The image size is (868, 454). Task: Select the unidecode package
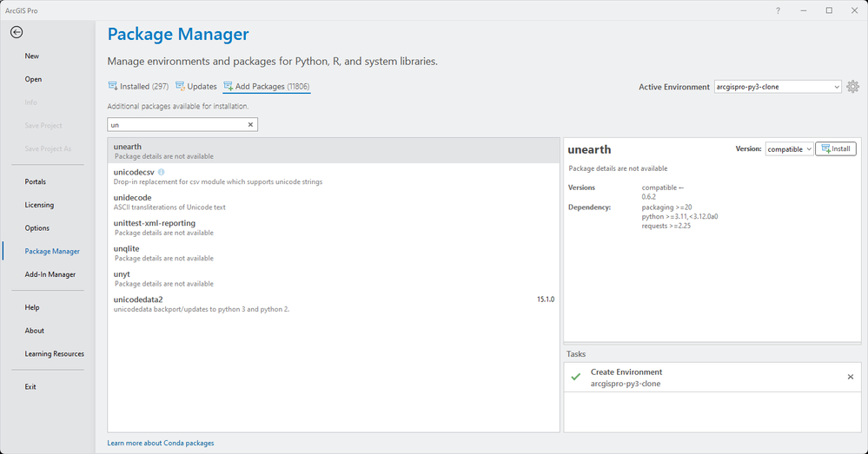click(x=334, y=202)
